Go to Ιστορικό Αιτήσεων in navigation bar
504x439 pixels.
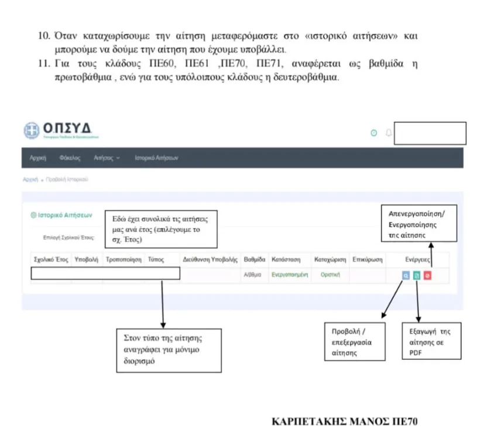156,158
